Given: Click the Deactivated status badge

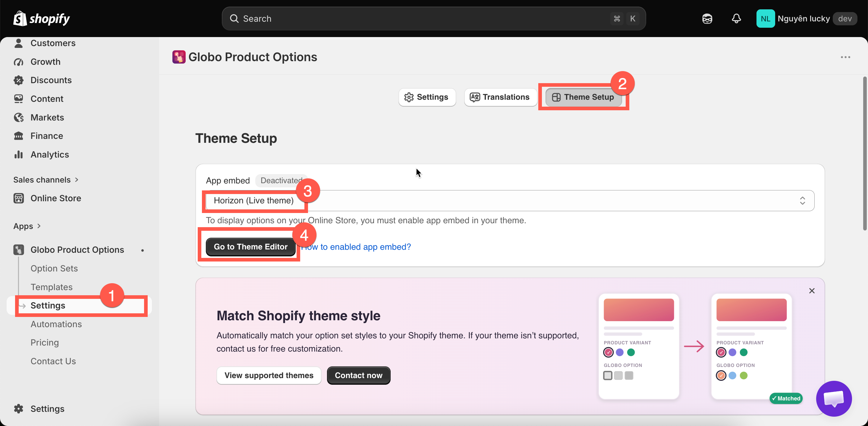Looking at the screenshot, I should (281, 180).
